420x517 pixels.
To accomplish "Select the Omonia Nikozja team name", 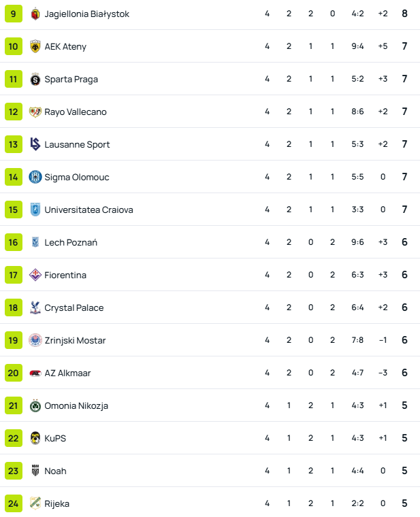I will [76, 406].
